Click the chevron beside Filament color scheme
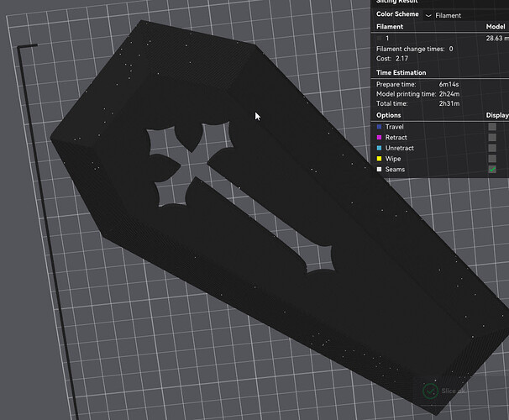This screenshot has width=509, height=420. pyautogui.click(x=428, y=16)
